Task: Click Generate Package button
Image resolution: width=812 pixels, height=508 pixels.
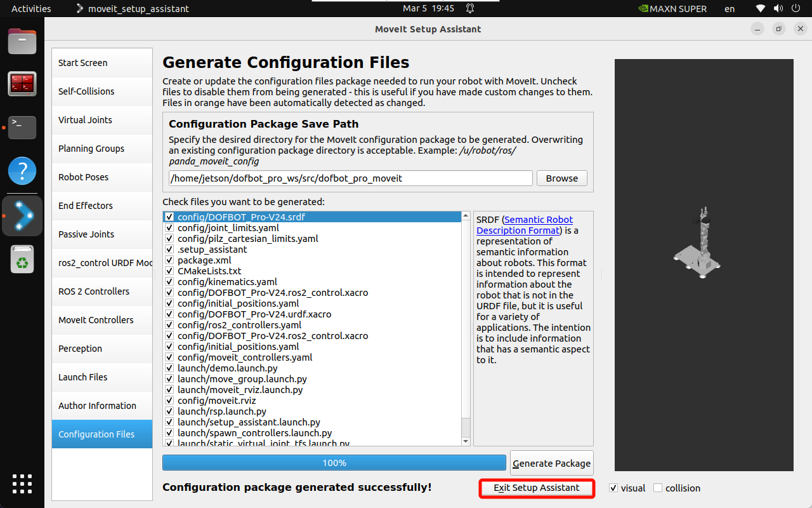Action: click(x=551, y=464)
